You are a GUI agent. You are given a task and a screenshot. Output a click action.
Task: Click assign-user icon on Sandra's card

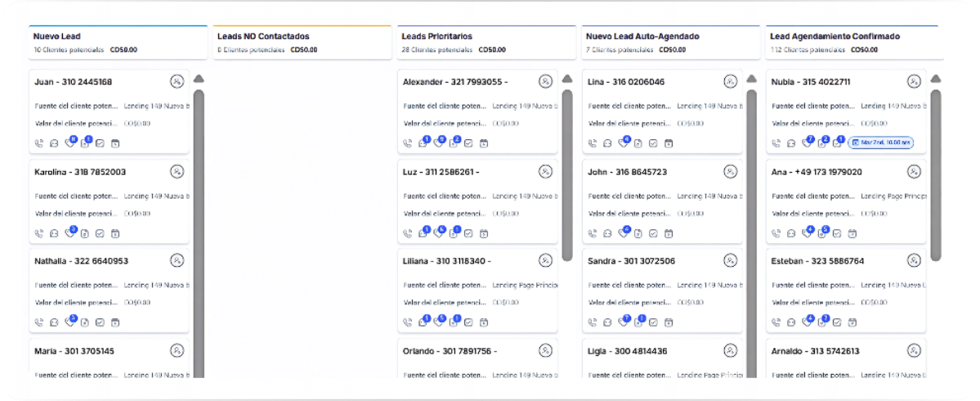[731, 260]
